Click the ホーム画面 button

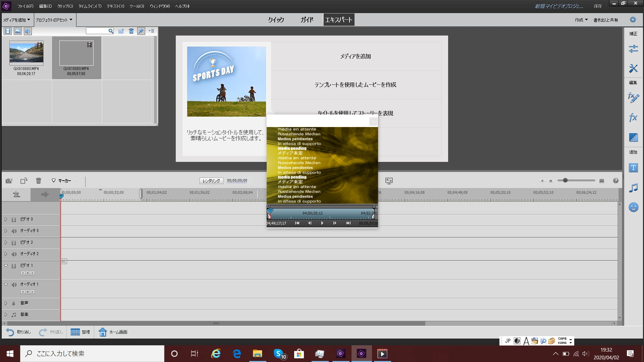113,332
